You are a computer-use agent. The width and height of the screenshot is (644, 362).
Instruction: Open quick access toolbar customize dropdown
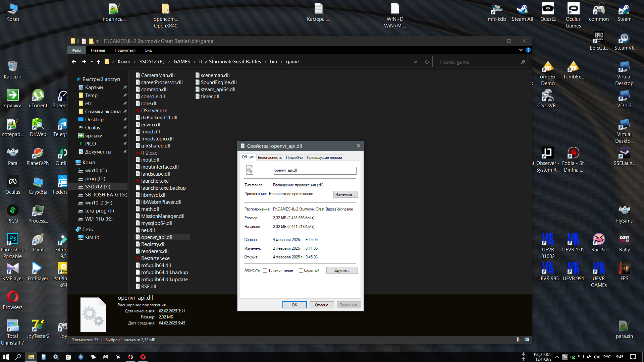[x=97, y=41]
